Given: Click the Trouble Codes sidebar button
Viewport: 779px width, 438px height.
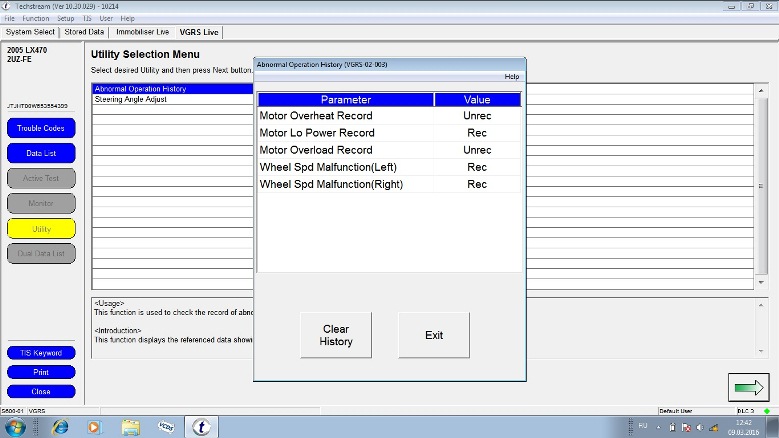Looking at the screenshot, I should (41, 128).
